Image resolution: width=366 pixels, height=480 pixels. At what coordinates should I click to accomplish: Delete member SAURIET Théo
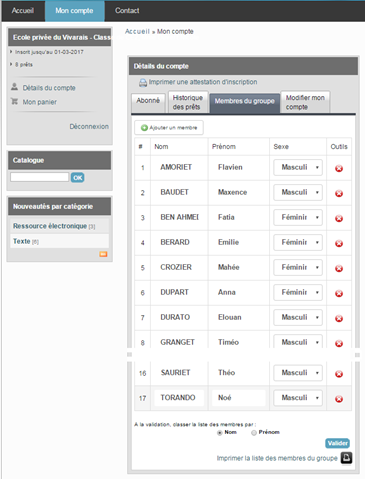[x=339, y=374]
